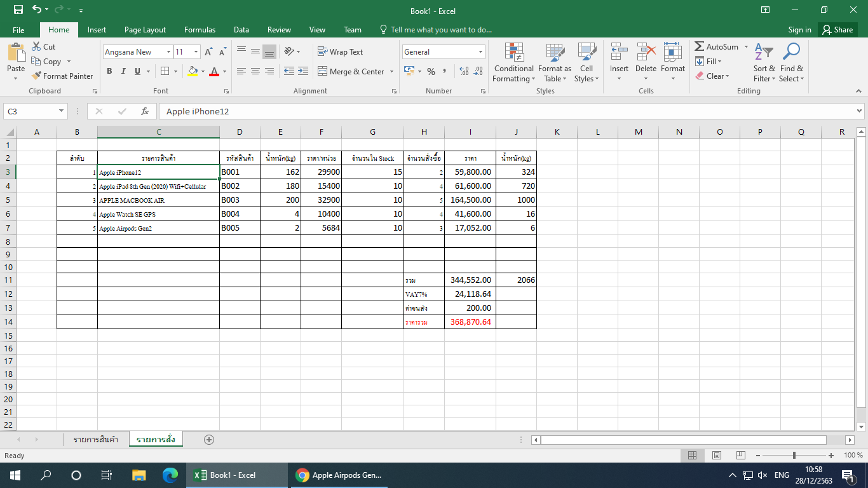Toggle Italic formatting

tap(123, 72)
